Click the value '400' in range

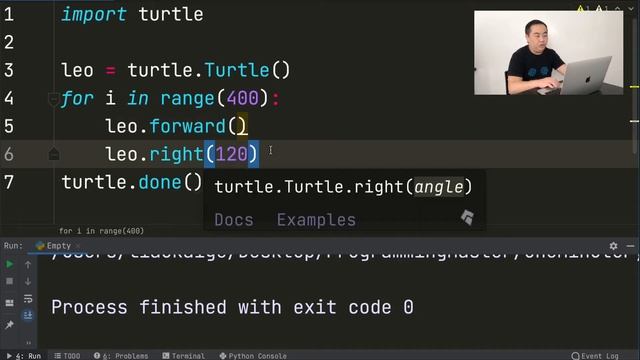click(242, 98)
